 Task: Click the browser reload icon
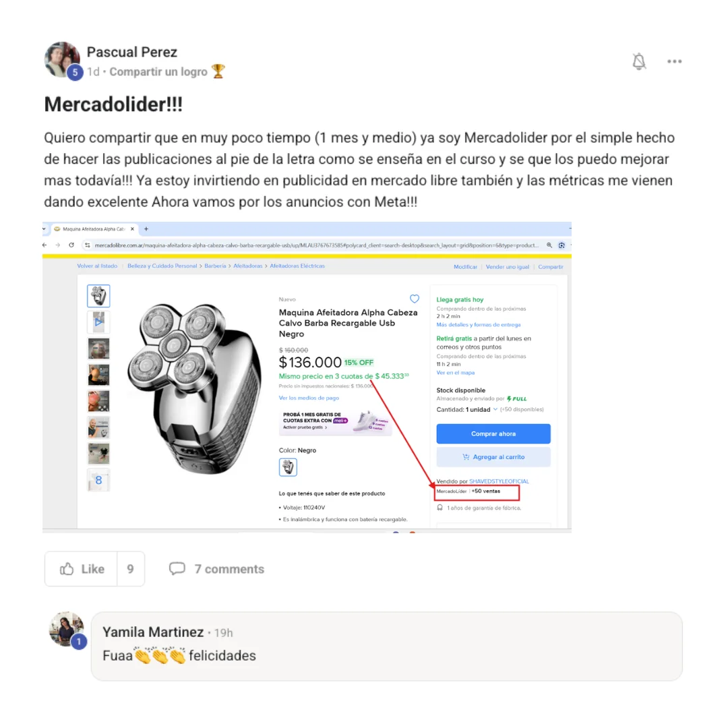[71, 245]
